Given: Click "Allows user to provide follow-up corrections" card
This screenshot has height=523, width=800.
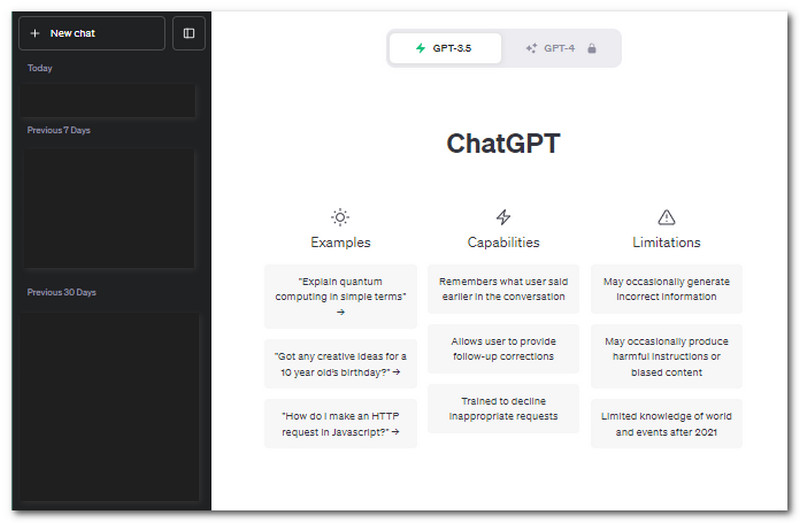Looking at the screenshot, I should point(503,348).
